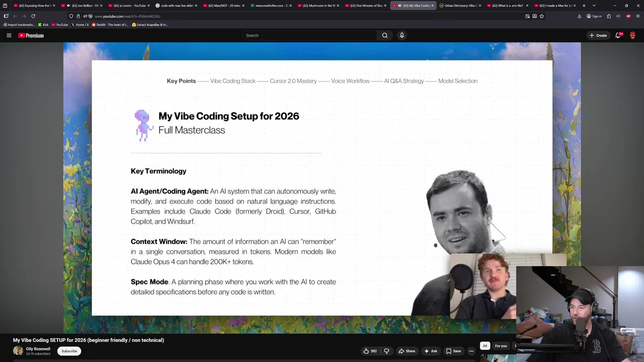Switch to 'Five Minutes of Blue' tab

[365, 6]
